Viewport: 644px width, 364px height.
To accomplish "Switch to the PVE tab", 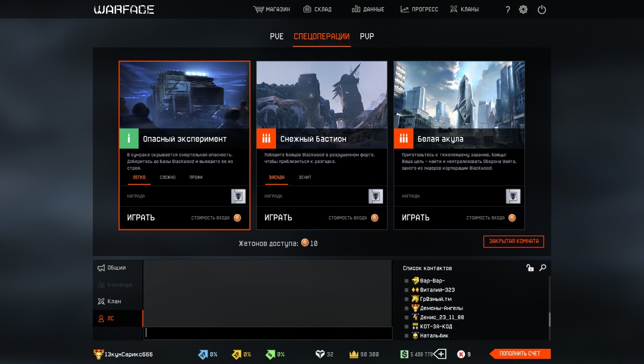I will pyautogui.click(x=277, y=36).
